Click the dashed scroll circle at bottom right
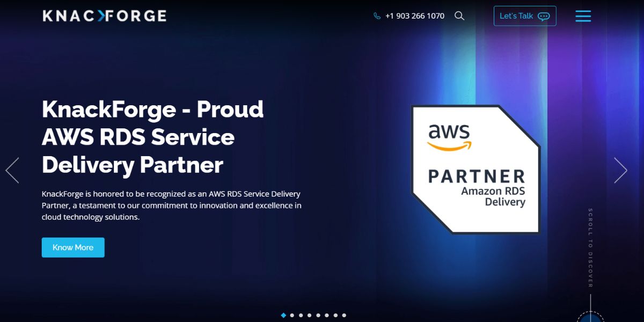 [590, 317]
